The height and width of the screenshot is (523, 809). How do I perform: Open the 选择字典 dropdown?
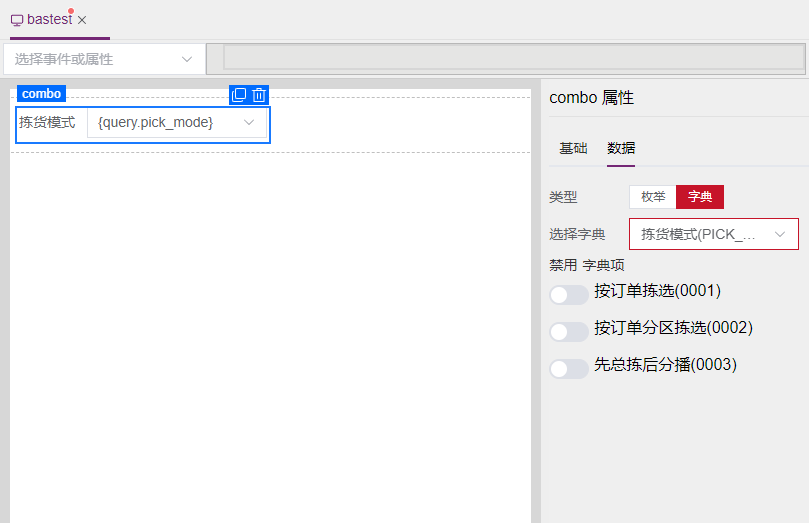coord(713,234)
